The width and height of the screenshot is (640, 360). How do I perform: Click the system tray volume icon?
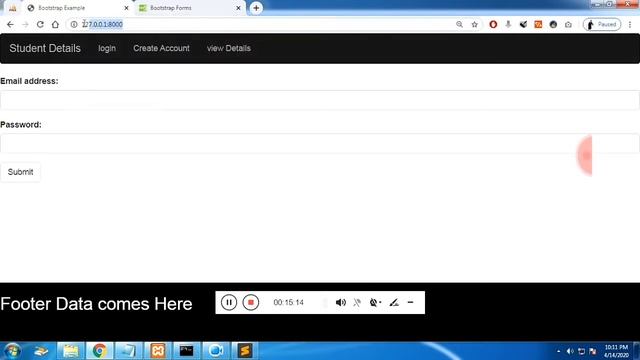(x=570, y=351)
